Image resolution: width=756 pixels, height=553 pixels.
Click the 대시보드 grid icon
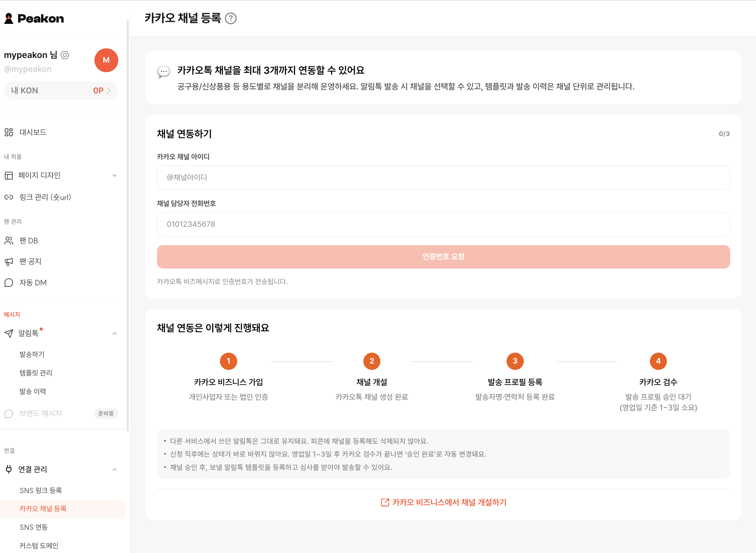pyautogui.click(x=9, y=132)
